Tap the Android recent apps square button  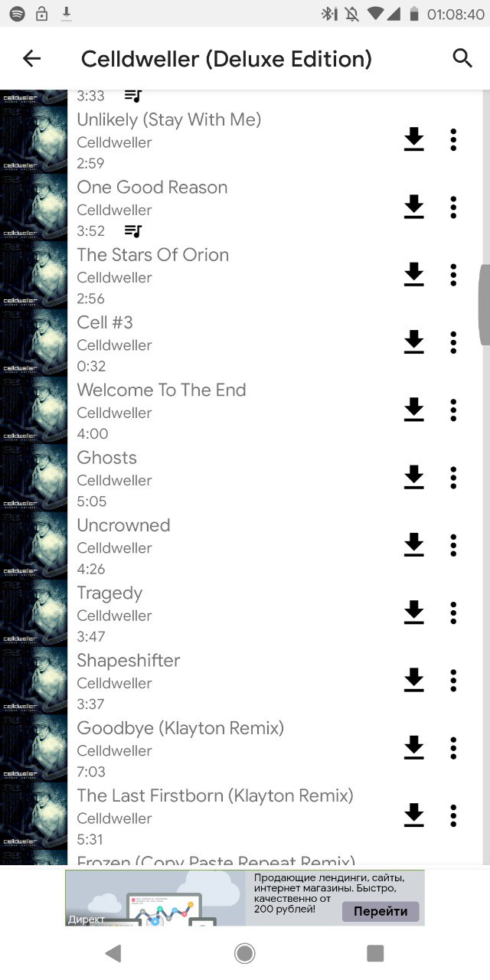375,952
